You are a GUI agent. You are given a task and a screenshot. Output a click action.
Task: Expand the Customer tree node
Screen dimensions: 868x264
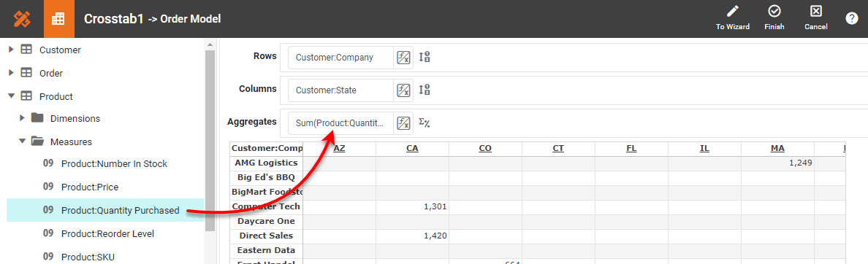pyautogui.click(x=11, y=50)
